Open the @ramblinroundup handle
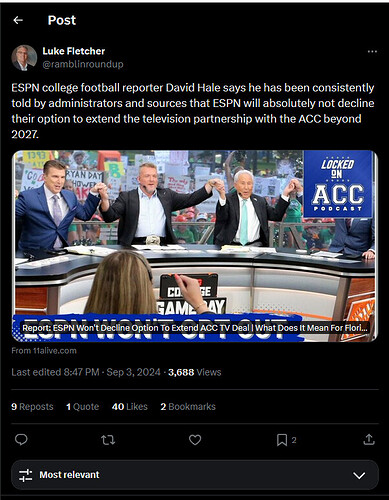Viewport: 389px width, 500px height. (83, 64)
